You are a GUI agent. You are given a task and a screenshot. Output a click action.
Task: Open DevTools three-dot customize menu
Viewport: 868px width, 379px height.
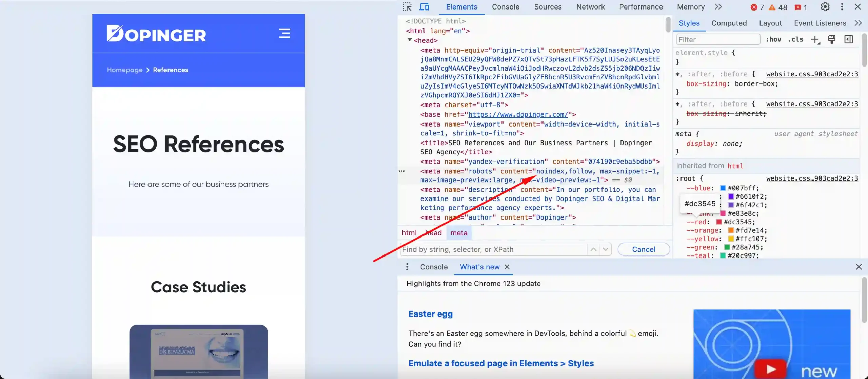point(842,7)
